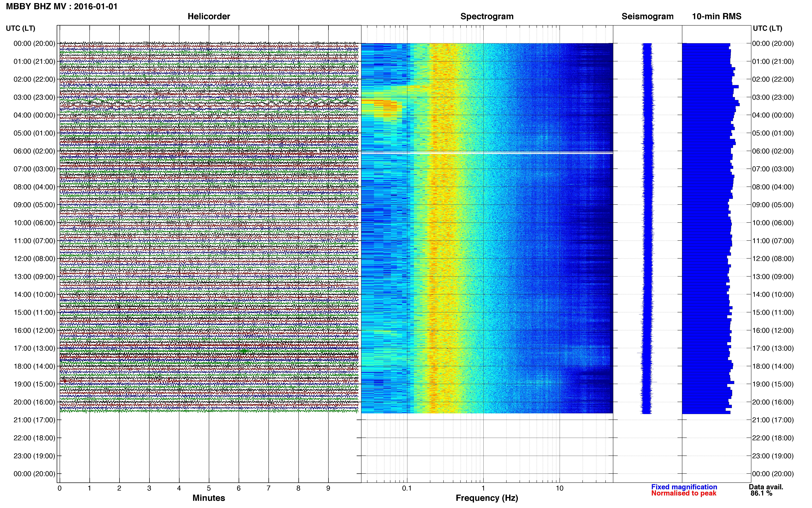Click right time label '01:00 (21:00)'

click(773, 62)
